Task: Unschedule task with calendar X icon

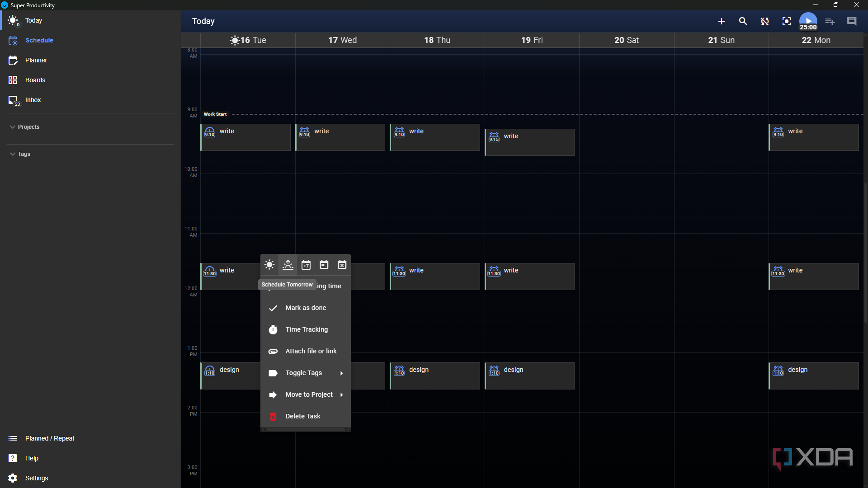Action: [x=342, y=265]
